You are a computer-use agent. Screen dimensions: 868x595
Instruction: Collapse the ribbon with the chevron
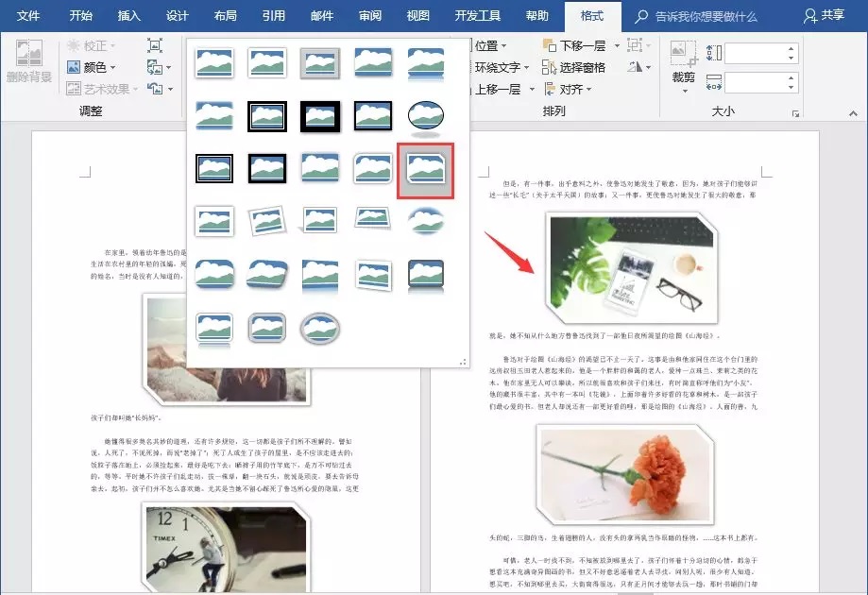[x=853, y=113]
